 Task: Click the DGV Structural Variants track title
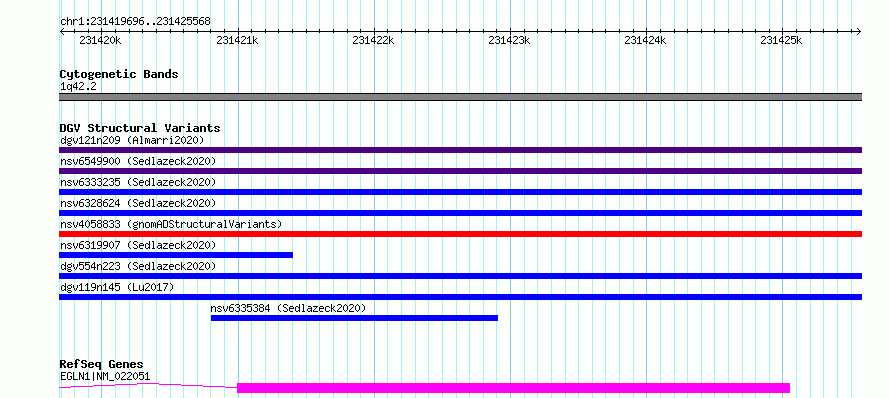(140, 128)
